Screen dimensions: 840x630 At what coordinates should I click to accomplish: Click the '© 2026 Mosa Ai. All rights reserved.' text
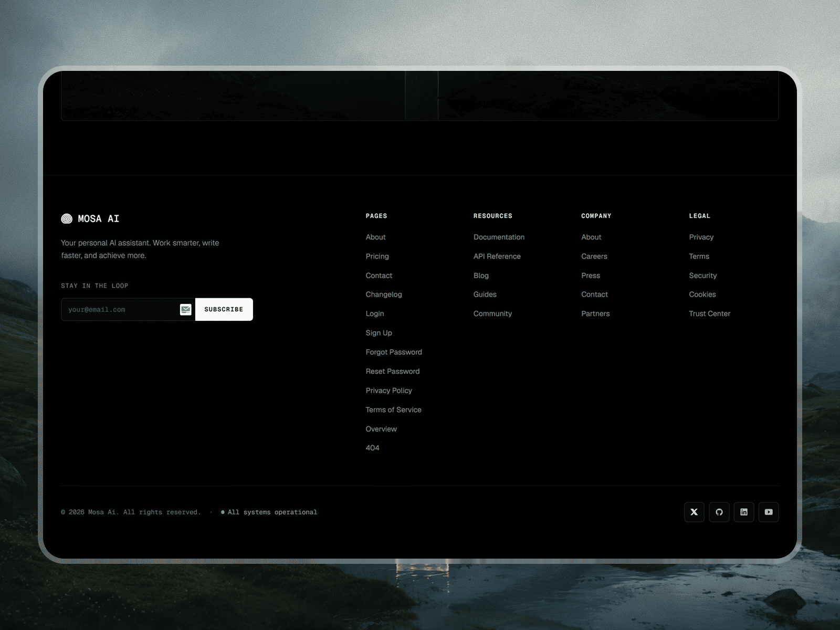[131, 512]
